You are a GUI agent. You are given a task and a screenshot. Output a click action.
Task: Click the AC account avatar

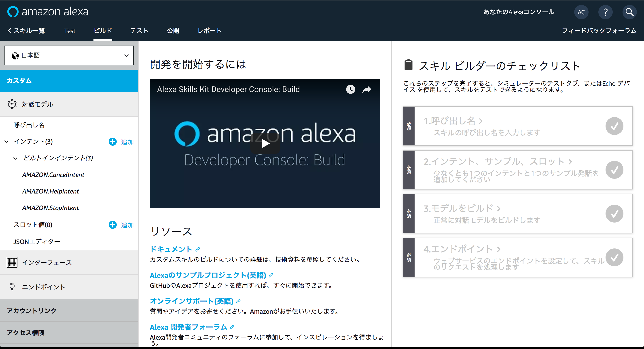581,12
